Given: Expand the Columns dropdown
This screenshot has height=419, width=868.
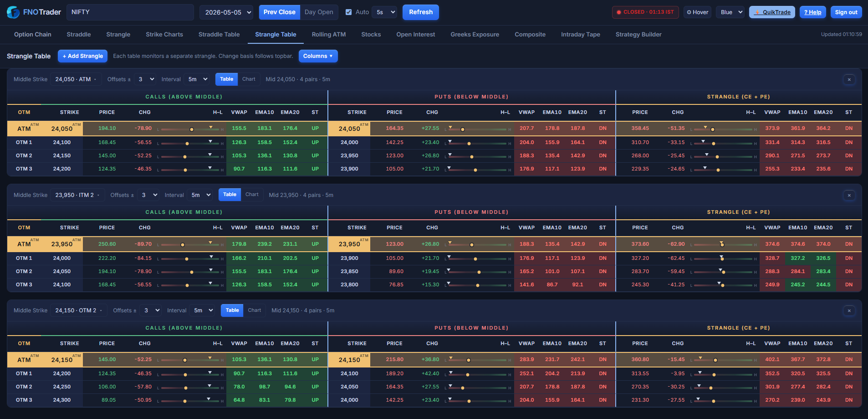Looking at the screenshot, I should (318, 56).
